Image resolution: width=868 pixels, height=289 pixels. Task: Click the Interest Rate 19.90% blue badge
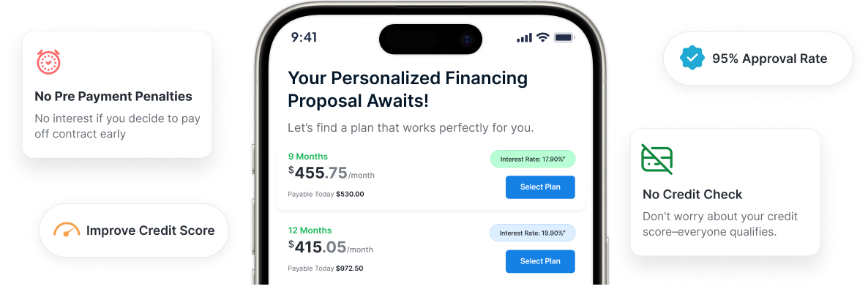(x=533, y=233)
